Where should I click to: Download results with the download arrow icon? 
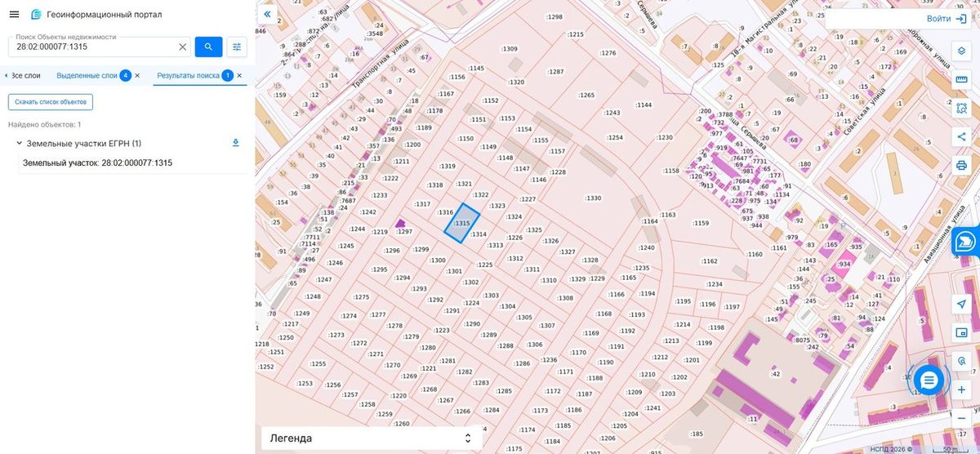point(236,143)
